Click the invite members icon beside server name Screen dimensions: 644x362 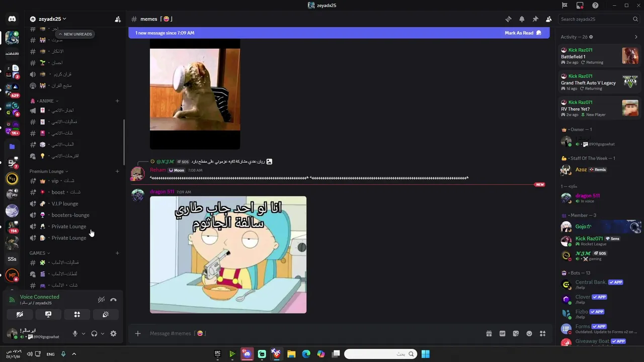[x=118, y=19]
